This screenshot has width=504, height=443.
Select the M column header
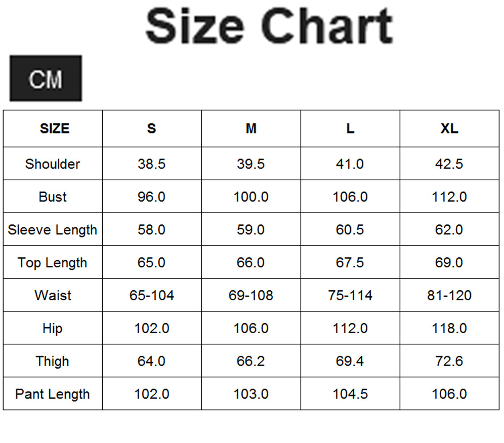(251, 129)
